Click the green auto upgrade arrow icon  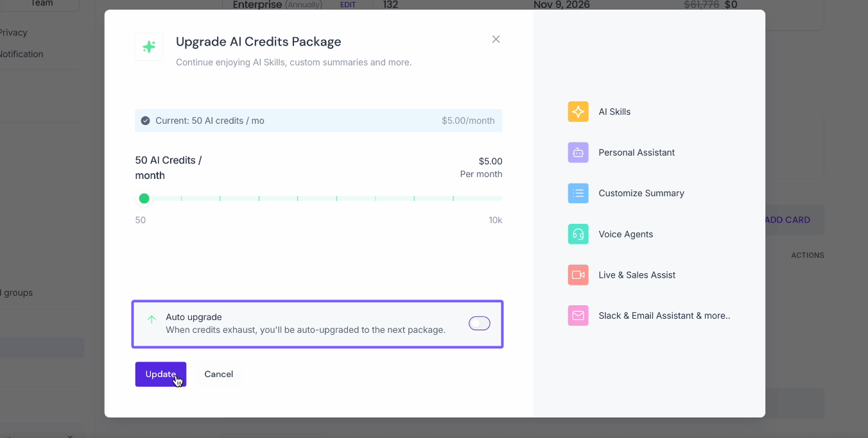152,319
